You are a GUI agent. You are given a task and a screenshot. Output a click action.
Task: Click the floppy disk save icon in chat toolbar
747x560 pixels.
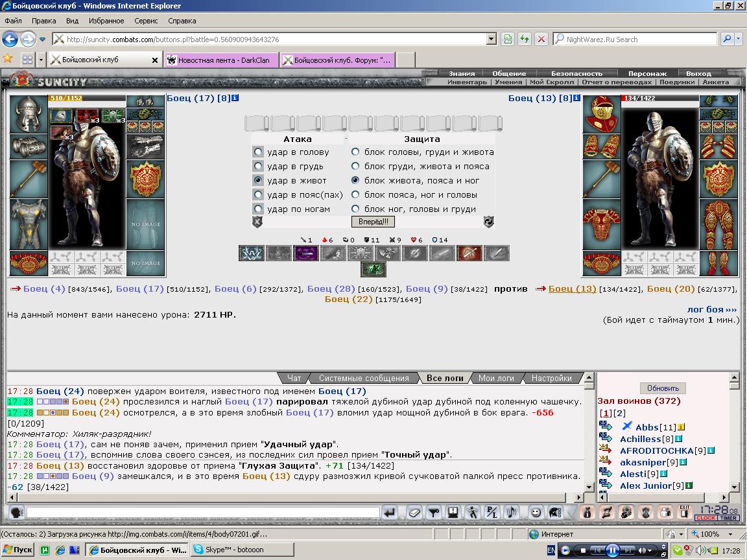[x=453, y=513]
